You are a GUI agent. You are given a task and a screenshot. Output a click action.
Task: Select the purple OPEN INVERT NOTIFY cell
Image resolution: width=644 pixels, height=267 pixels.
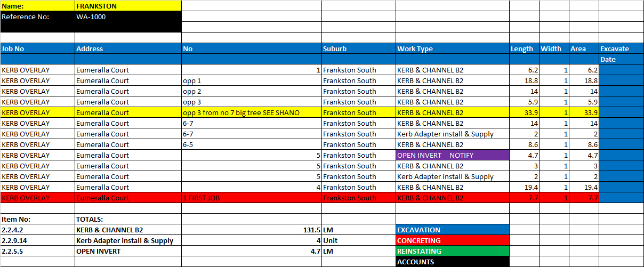click(x=452, y=155)
